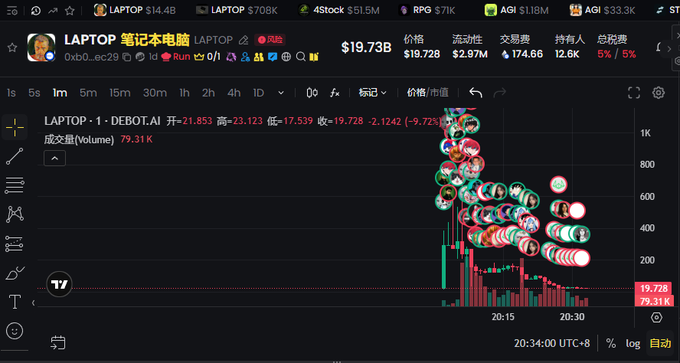Image resolution: width=680 pixels, height=363 pixels.
Task: Switch chart to 市值 market cap view
Action: point(439,92)
